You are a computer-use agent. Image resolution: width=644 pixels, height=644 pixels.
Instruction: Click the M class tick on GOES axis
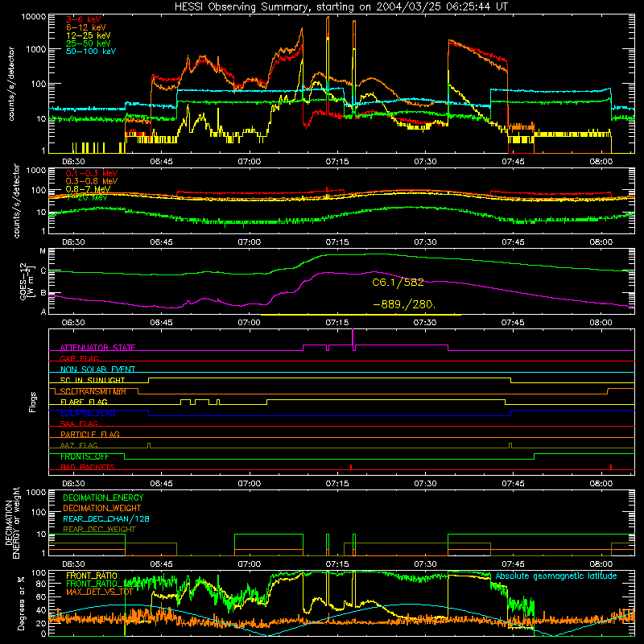click(x=43, y=251)
